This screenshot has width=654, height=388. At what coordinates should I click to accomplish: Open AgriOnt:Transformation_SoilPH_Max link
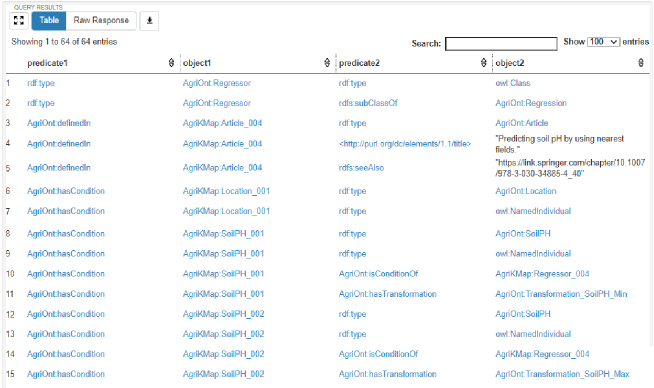pyautogui.click(x=562, y=374)
